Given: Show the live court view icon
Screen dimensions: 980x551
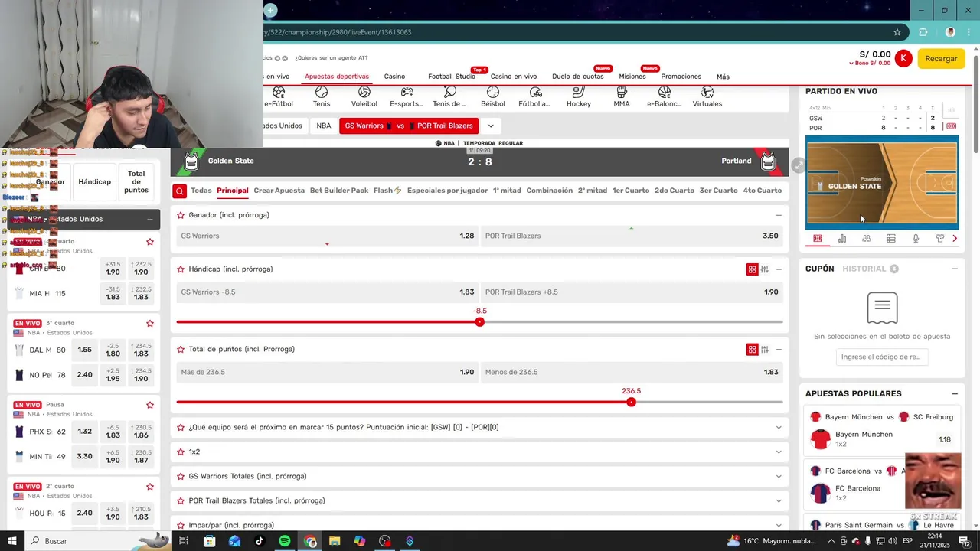Looking at the screenshot, I should 818,239.
